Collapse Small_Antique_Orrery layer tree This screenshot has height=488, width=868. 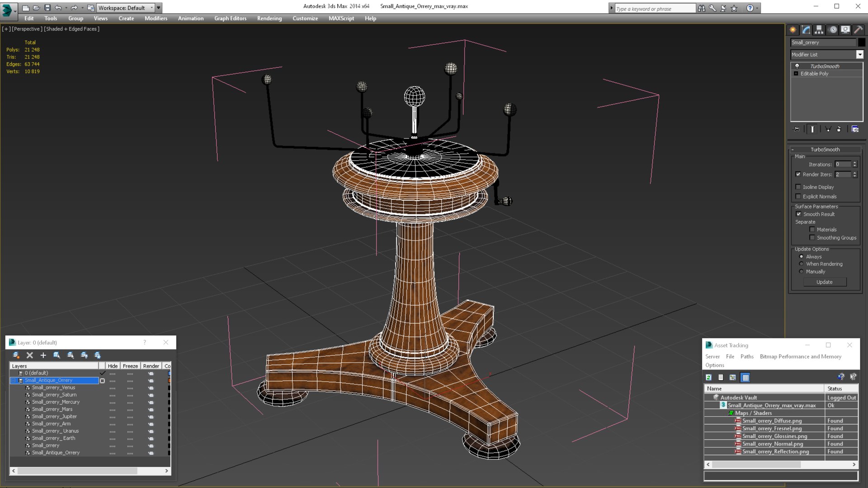click(x=14, y=380)
